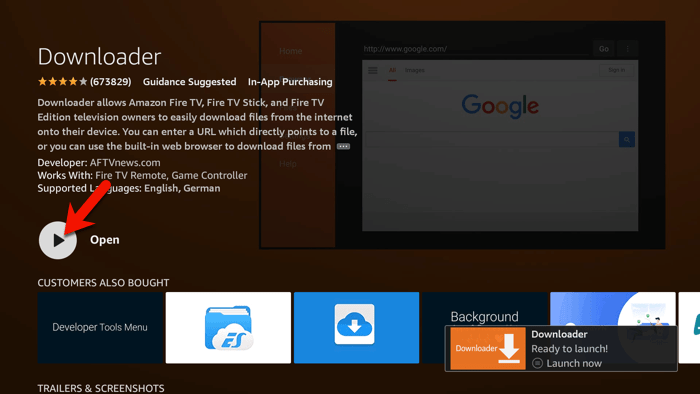Select the blue cloud download app tile
The height and width of the screenshot is (394, 700).
click(x=356, y=328)
